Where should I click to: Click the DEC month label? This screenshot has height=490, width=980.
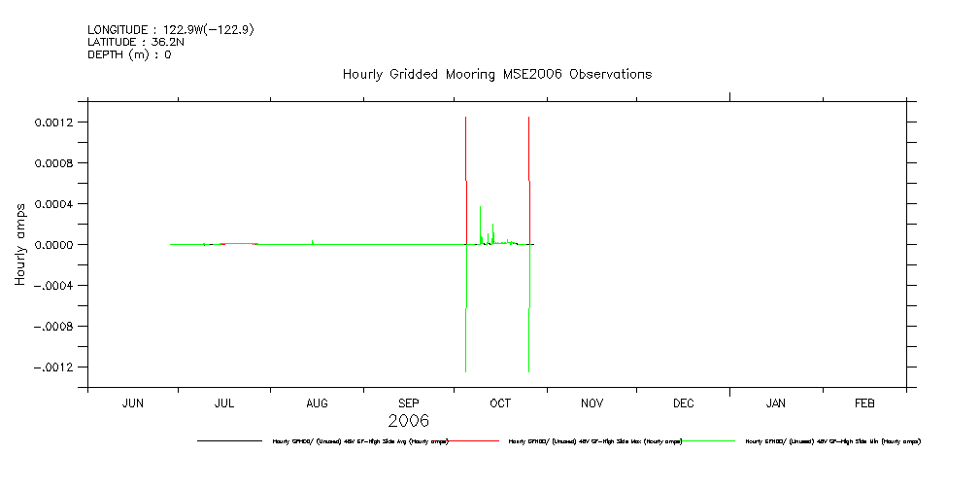pos(683,402)
